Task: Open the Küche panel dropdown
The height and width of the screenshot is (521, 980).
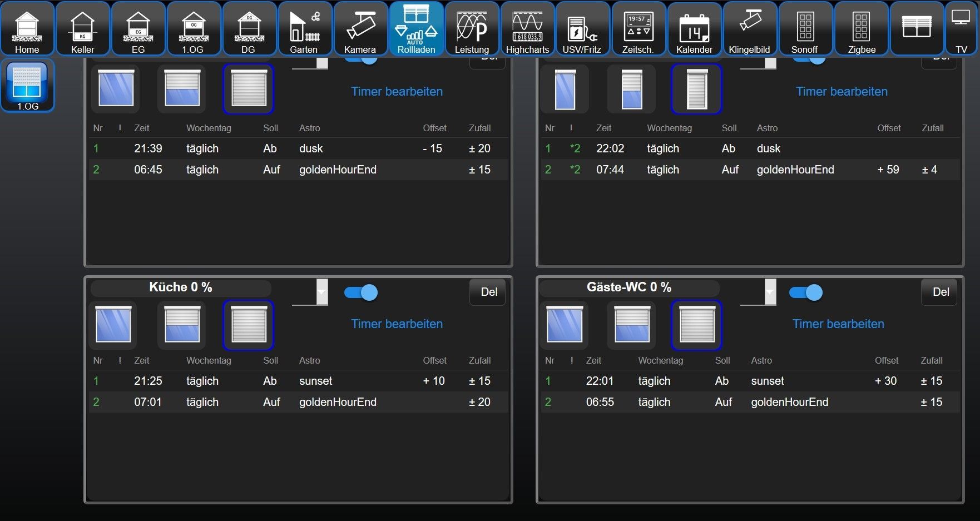Action: pos(310,292)
